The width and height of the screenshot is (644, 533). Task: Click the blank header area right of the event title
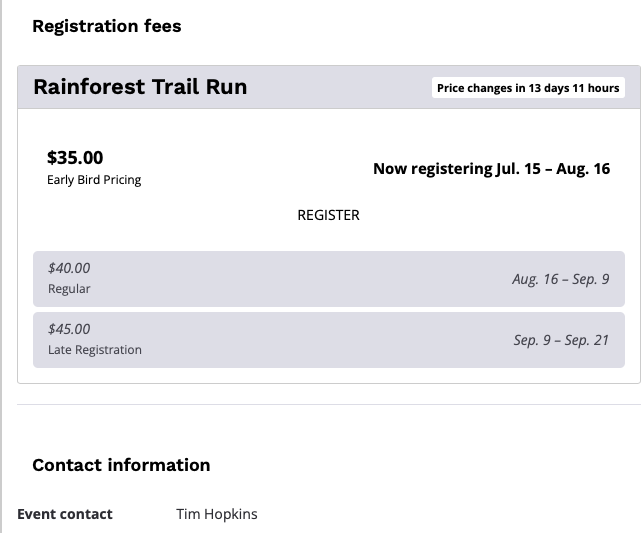[340, 87]
